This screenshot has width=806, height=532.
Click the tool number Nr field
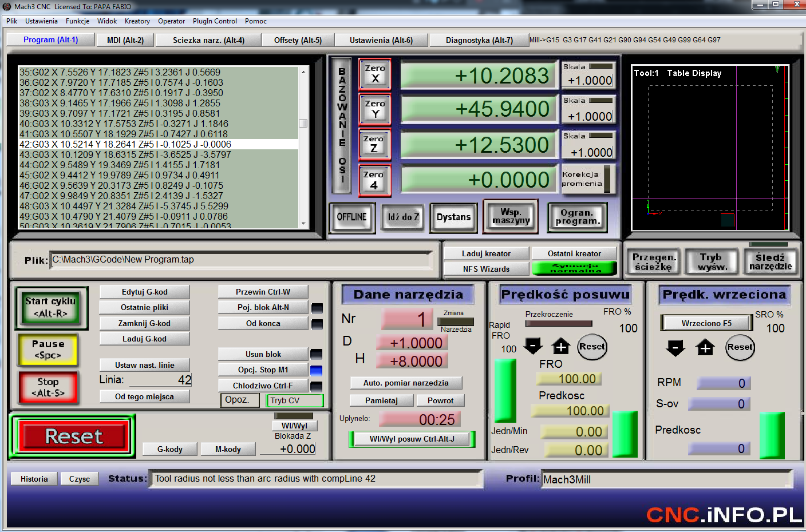coord(406,319)
